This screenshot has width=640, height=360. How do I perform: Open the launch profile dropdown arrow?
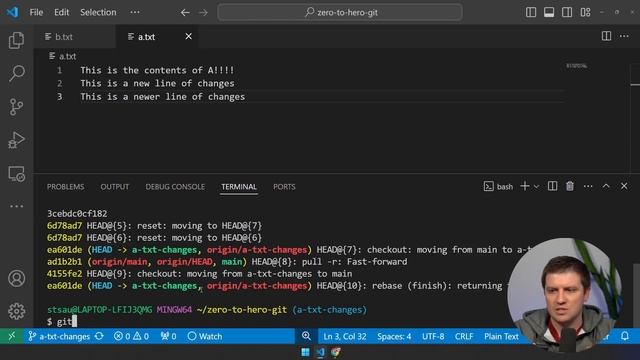(537, 187)
